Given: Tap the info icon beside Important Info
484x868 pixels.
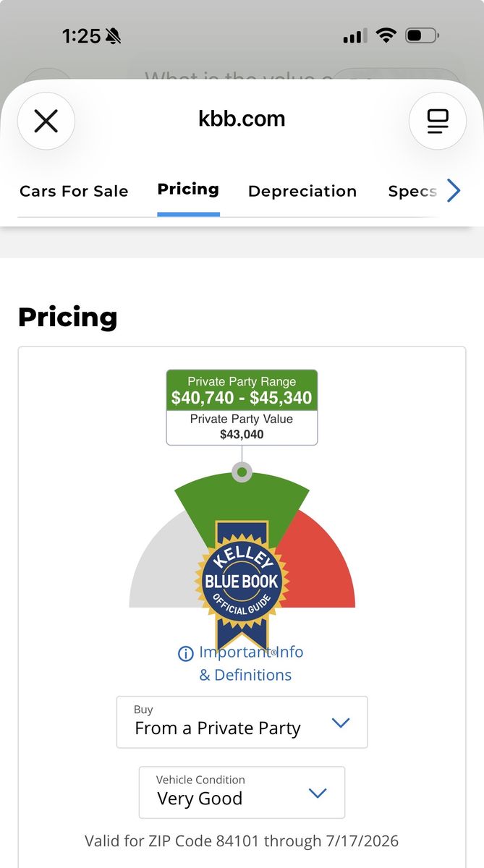Looking at the screenshot, I should pos(186,653).
